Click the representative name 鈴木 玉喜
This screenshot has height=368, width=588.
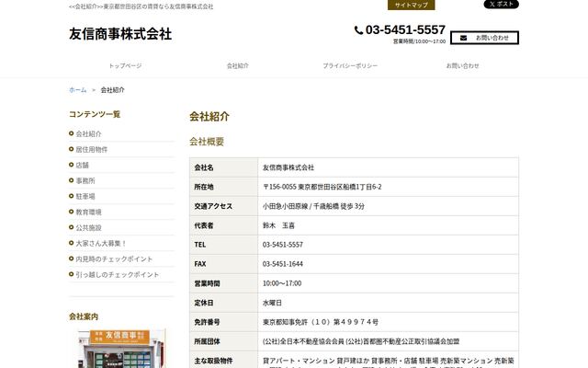click(x=278, y=225)
